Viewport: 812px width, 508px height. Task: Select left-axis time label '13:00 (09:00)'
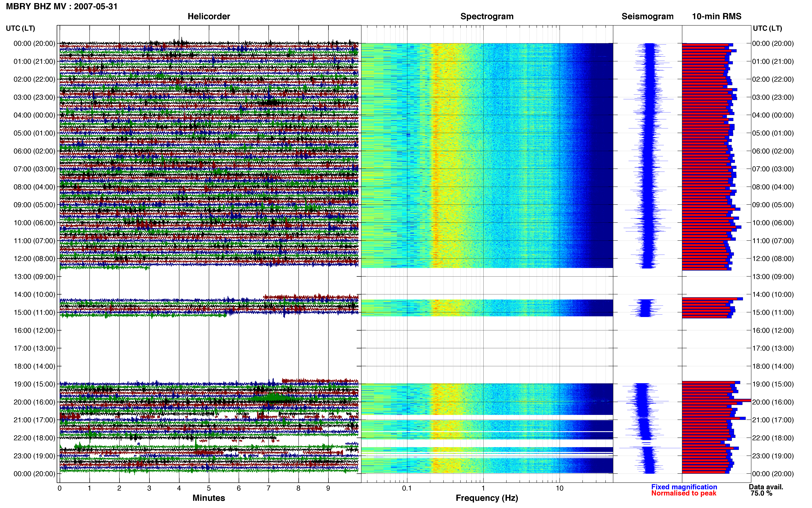(34, 277)
